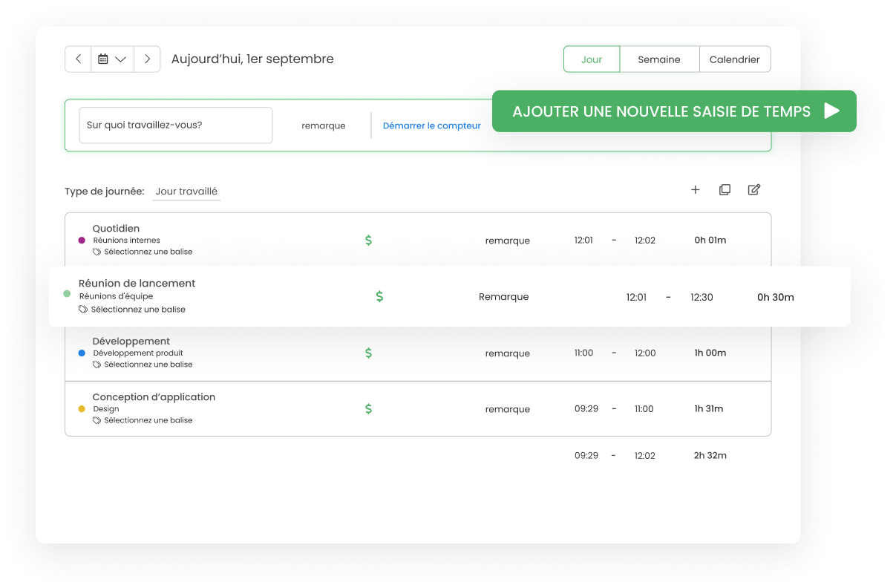
Task: Open the calendar date picker dropdown
Action: click(x=112, y=59)
